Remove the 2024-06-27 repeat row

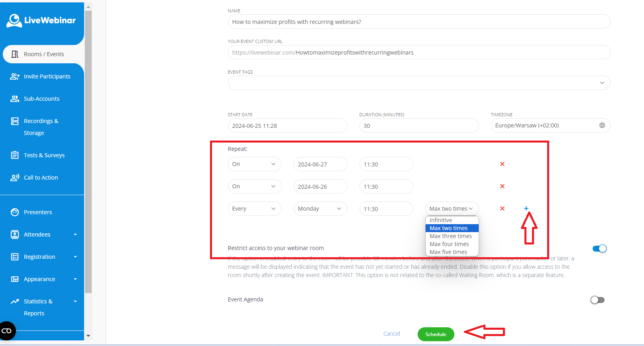pyautogui.click(x=502, y=164)
